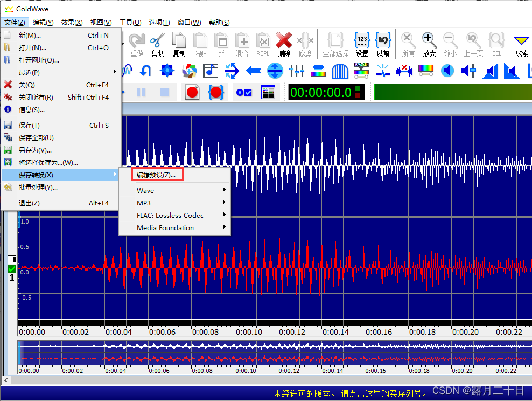The image size is (532, 401).
Task: Select Open URL (打开网址) menu entry
Action: (x=61, y=60)
